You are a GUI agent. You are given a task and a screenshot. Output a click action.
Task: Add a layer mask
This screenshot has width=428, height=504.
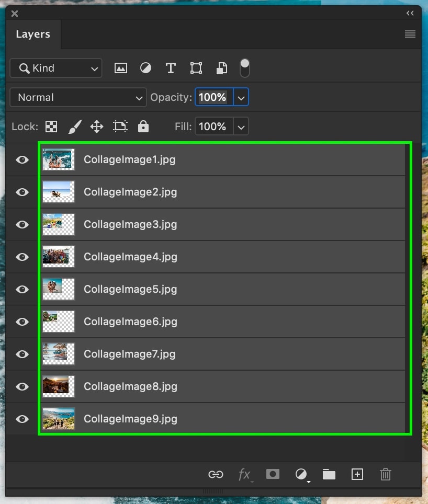point(273,474)
